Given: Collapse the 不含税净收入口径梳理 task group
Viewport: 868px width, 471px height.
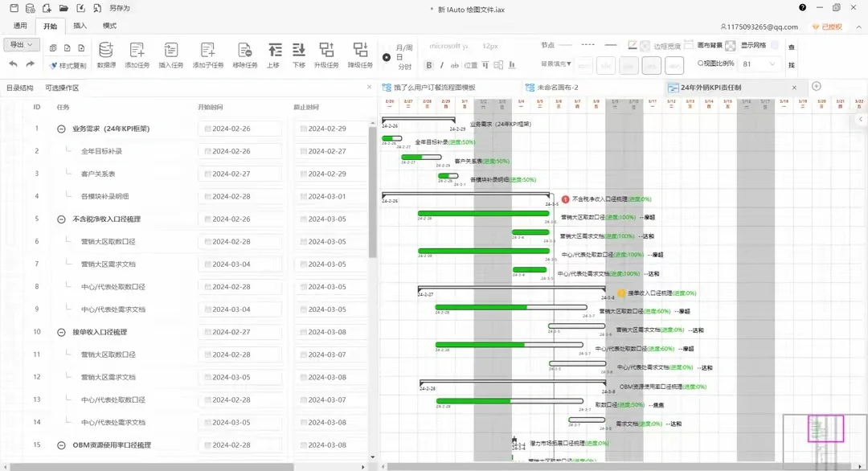Looking at the screenshot, I should click(61, 219).
